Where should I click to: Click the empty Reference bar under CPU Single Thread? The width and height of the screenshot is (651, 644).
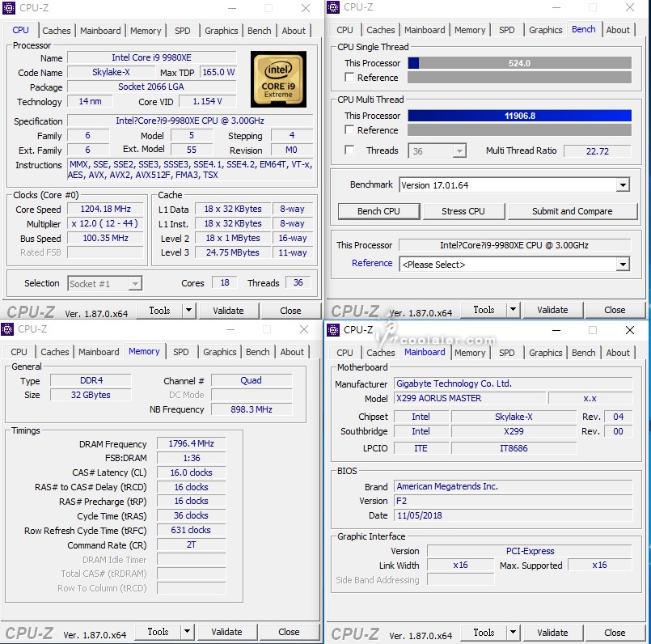pyautogui.click(x=519, y=78)
